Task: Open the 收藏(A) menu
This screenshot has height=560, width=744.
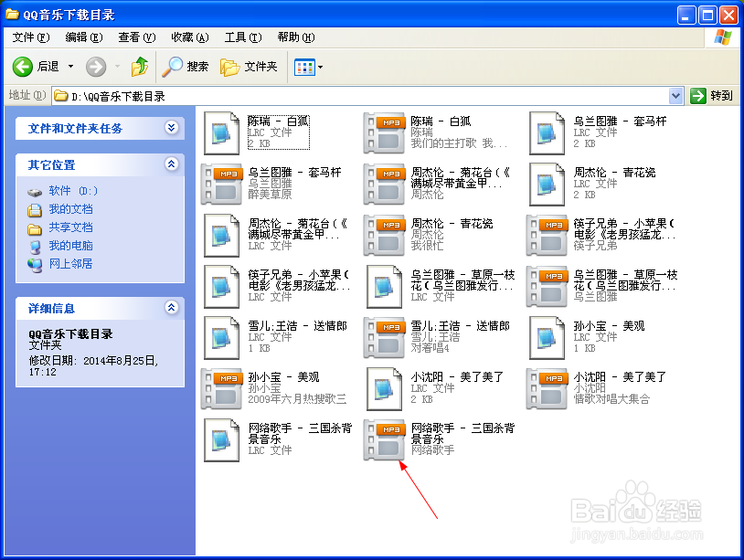Action: coord(190,37)
